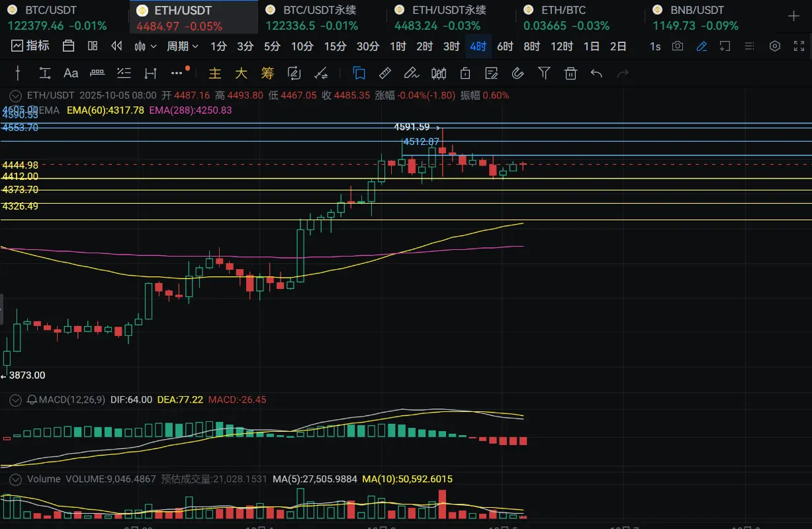Select the brush drawing tool

tap(411, 73)
